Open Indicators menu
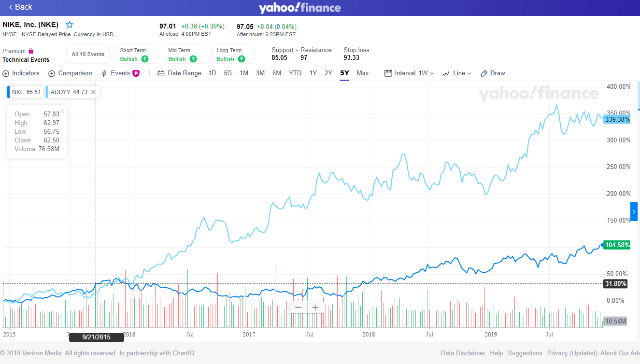640x364 pixels. click(21, 73)
